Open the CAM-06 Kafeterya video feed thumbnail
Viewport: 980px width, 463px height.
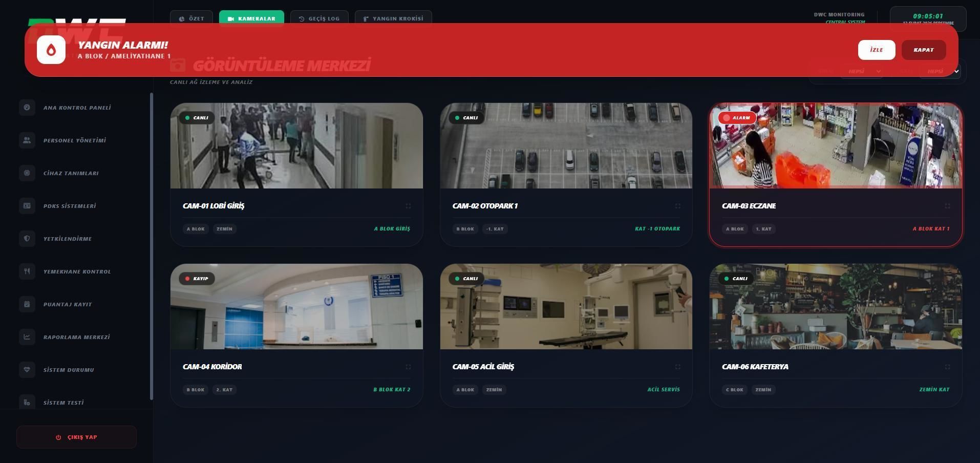(835, 306)
